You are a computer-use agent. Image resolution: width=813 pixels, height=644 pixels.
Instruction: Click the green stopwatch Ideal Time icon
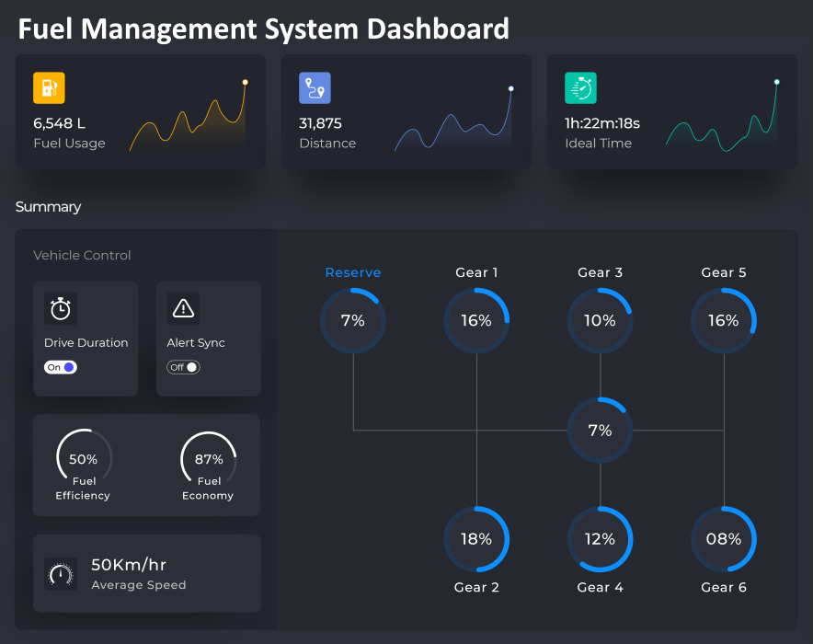click(x=580, y=88)
